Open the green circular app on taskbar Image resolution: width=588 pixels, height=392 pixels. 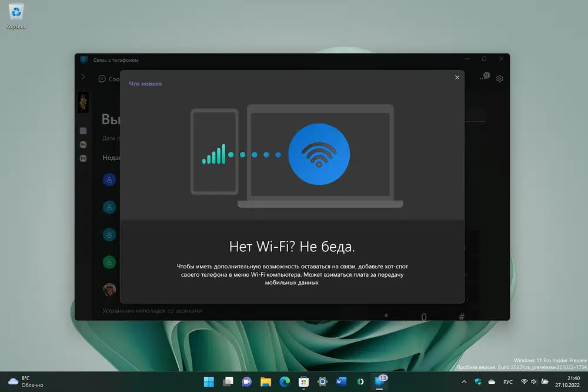pyautogui.click(x=360, y=382)
